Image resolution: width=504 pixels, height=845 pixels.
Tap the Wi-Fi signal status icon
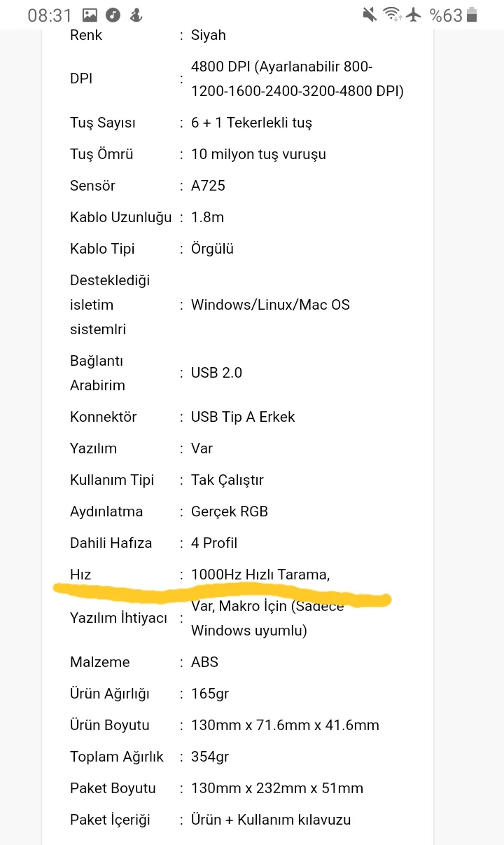click(x=392, y=15)
